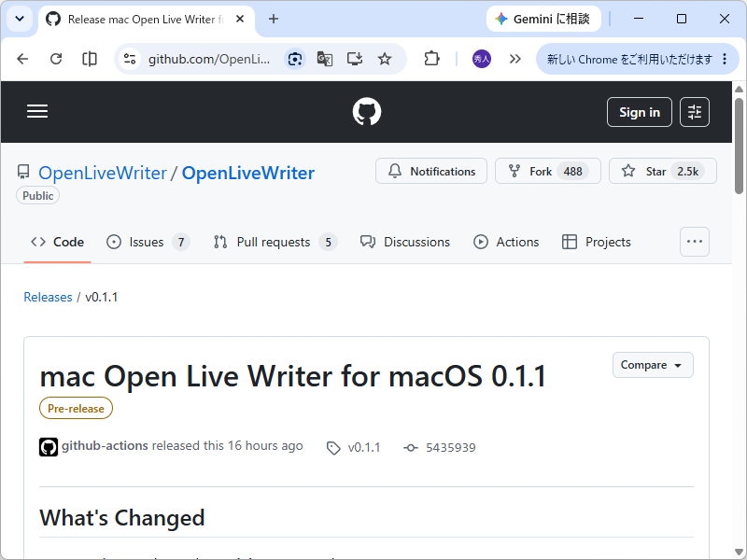Click the github-actions avatar

(x=49, y=447)
